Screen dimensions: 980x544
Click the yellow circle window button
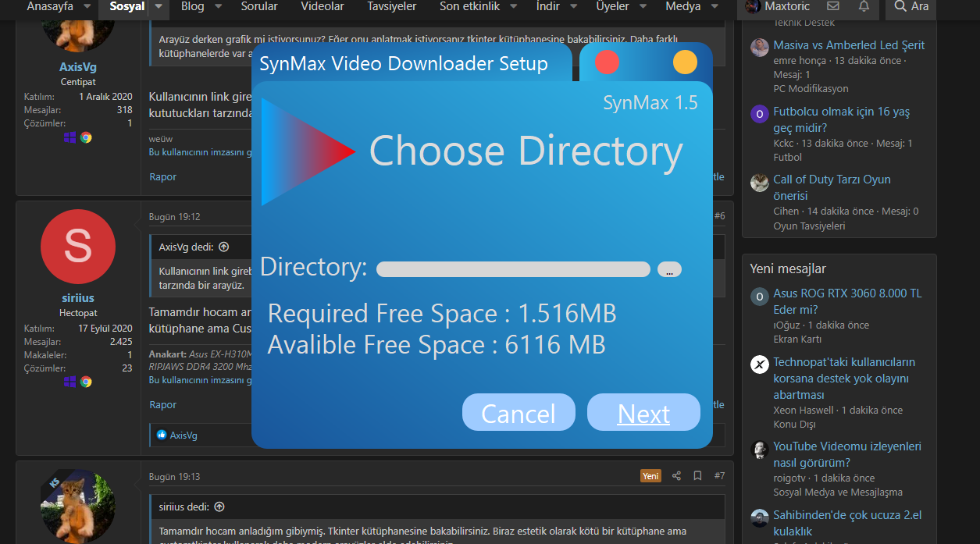[685, 62]
